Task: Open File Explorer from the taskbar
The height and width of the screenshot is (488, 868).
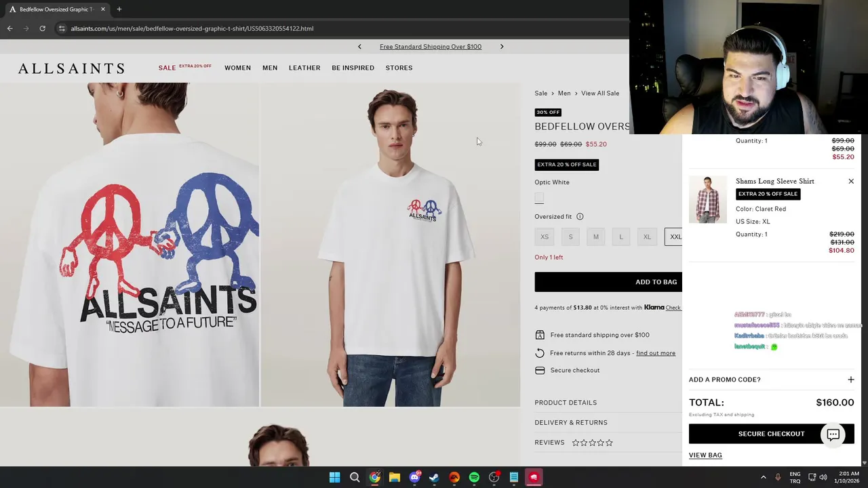Action: coord(395,477)
